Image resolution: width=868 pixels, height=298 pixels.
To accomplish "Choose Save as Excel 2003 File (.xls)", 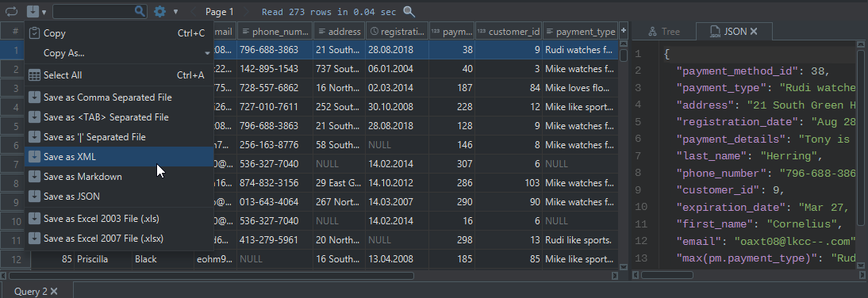I will point(119,219).
